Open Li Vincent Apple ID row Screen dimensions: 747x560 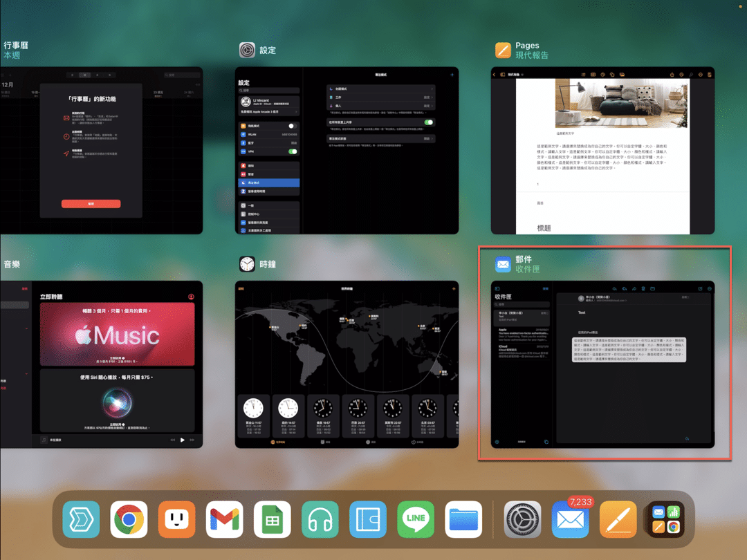tap(268, 102)
